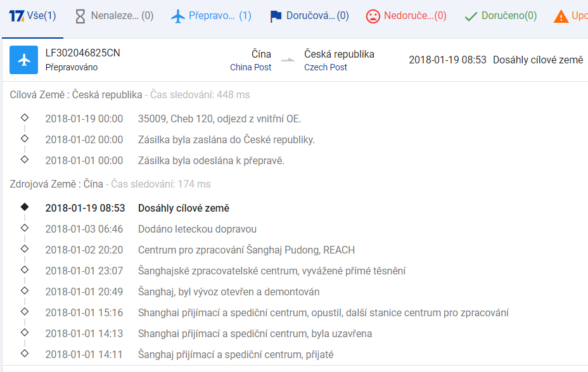Open the Czech Post carrier link
The image size is (588, 372).
click(x=326, y=67)
